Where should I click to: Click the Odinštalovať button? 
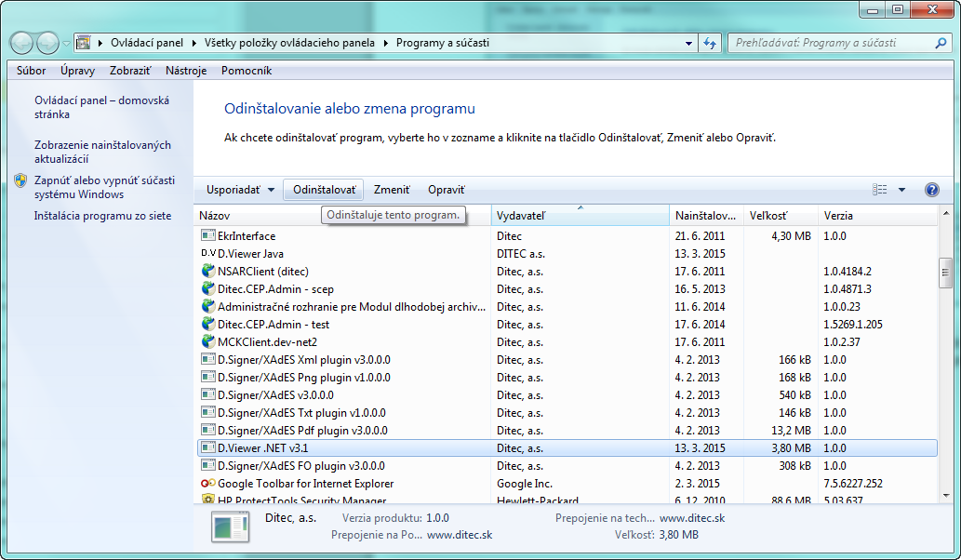pyautogui.click(x=325, y=190)
